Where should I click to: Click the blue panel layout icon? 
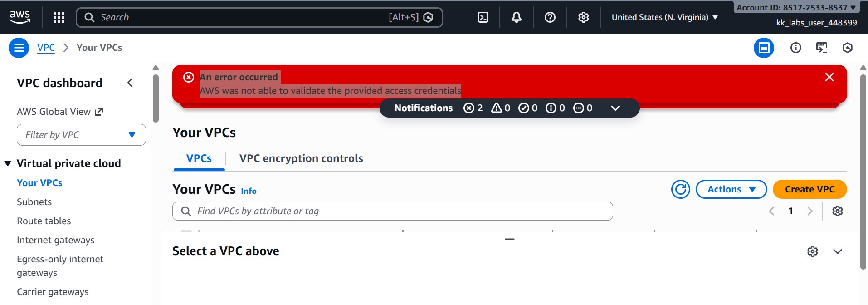point(764,48)
